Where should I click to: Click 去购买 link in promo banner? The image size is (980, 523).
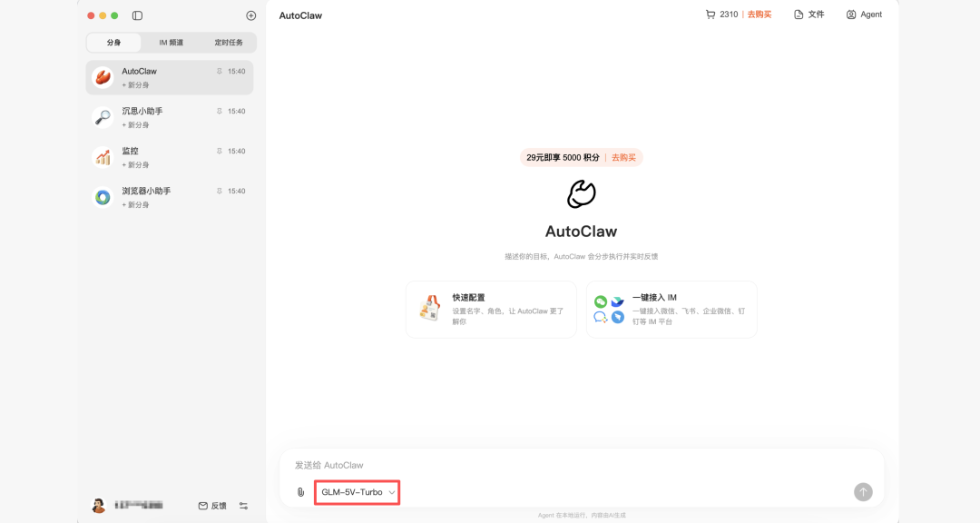tap(623, 158)
